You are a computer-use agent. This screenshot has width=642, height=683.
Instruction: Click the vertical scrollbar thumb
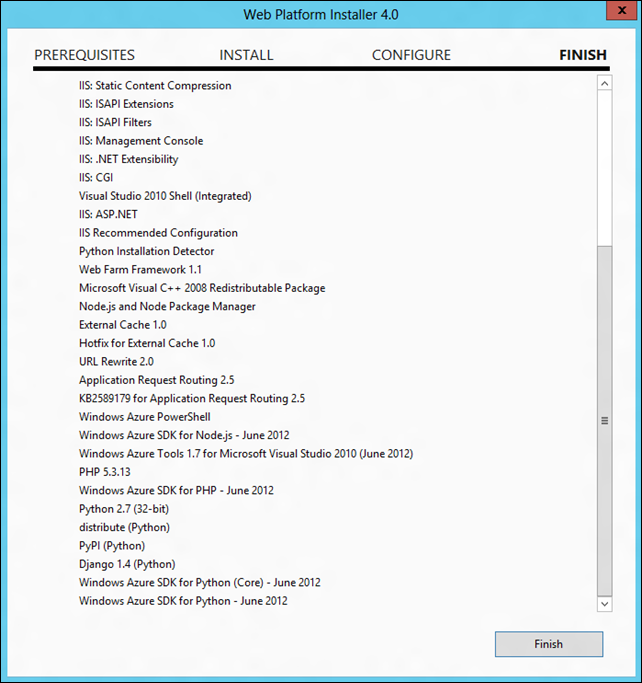(605, 421)
